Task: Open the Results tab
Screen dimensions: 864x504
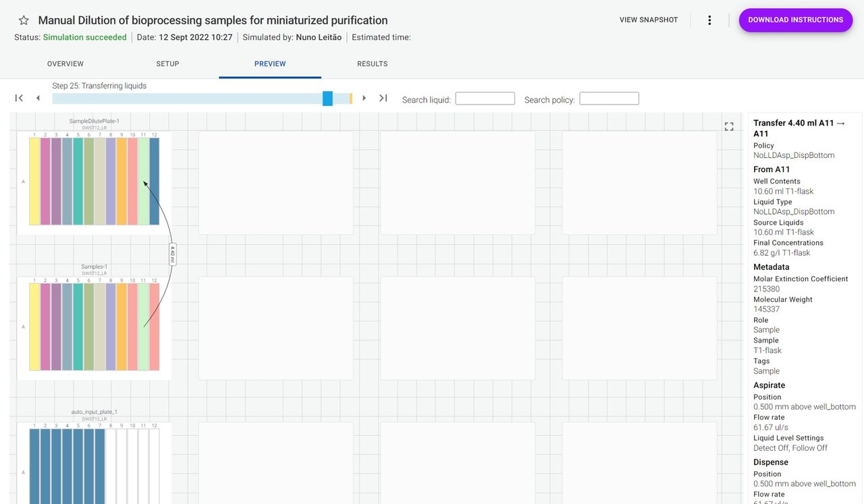Action: pyautogui.click(x=372, y=64)
